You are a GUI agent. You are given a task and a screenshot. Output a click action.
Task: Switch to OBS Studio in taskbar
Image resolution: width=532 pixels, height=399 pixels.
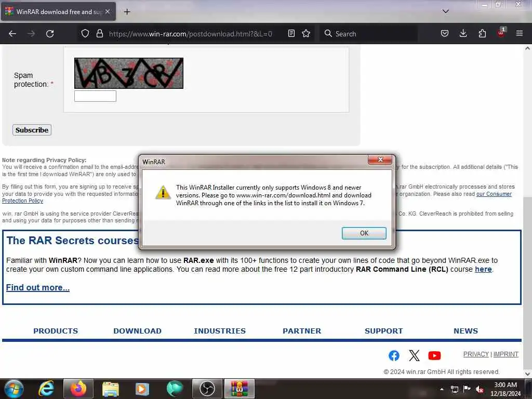click(207, 389)
